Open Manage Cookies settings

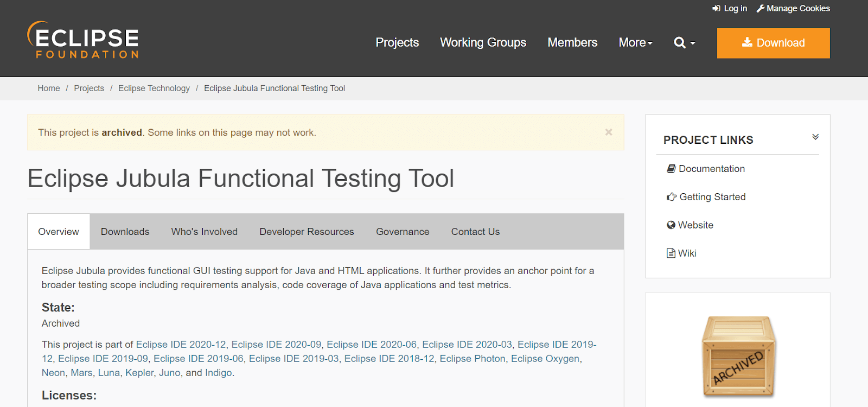click(x=793, y=9)
